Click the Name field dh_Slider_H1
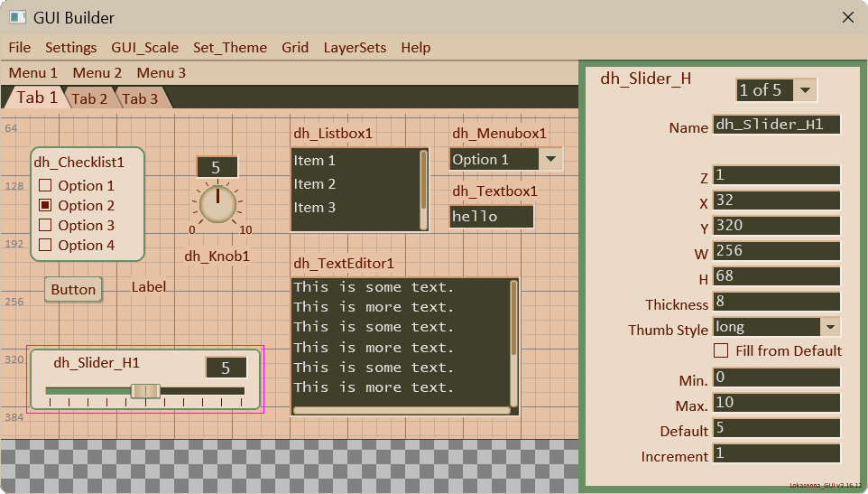 pyautogui.click(x=776, y=125)
